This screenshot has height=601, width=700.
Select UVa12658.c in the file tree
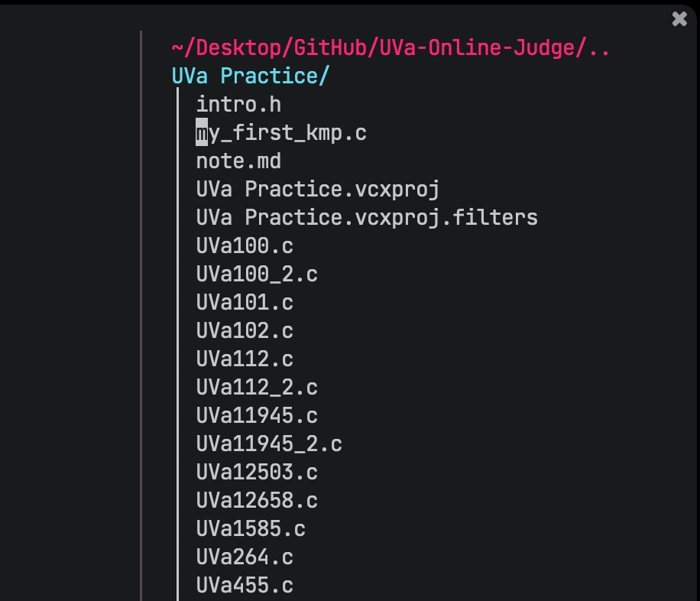(257, 500)
